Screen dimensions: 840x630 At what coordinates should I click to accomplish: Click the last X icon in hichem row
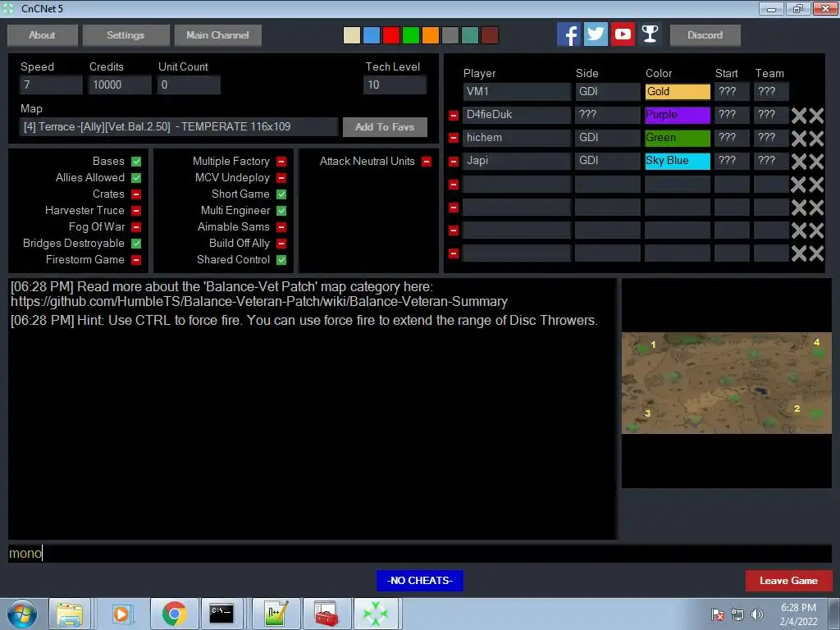(x=816, y=138)
